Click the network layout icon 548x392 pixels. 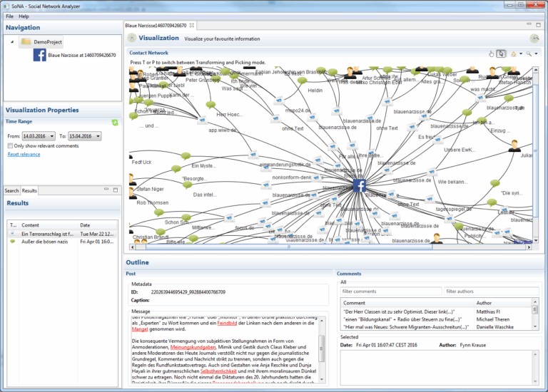click(514, 53)
